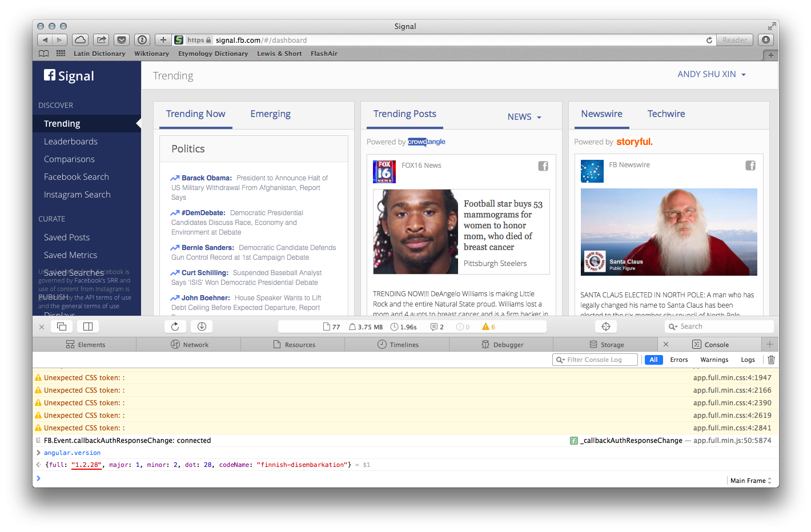Close the Web Inspector panel
Screen dimensions: 811x532
coord(42,327)
